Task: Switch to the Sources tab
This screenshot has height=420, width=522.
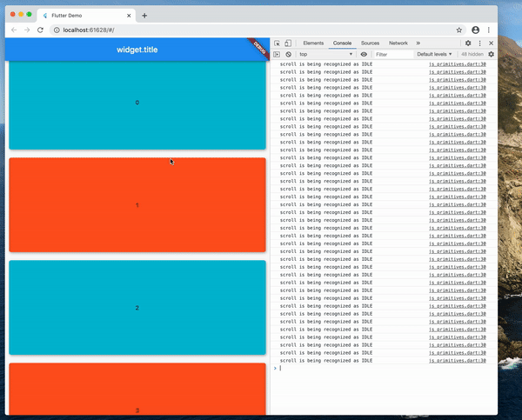Action: pyautogui.click(x=370, y=43)
